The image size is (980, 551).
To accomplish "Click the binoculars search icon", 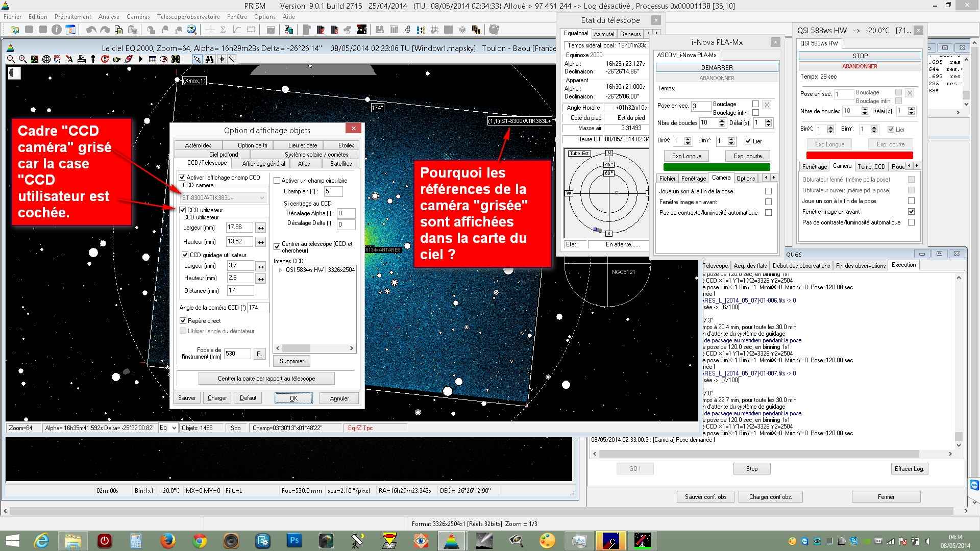I will [209, 59].
